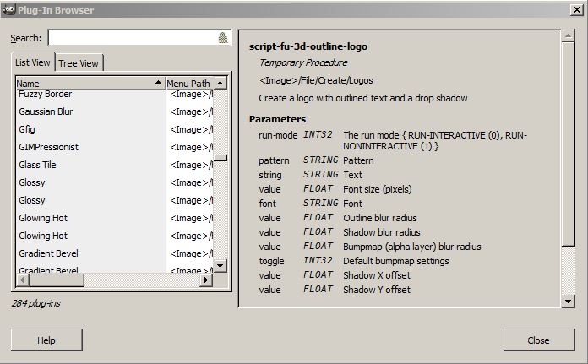Click the 284 plug-ins count label
Viewport: 588px width, 364px height.
[x=36, y=303]
